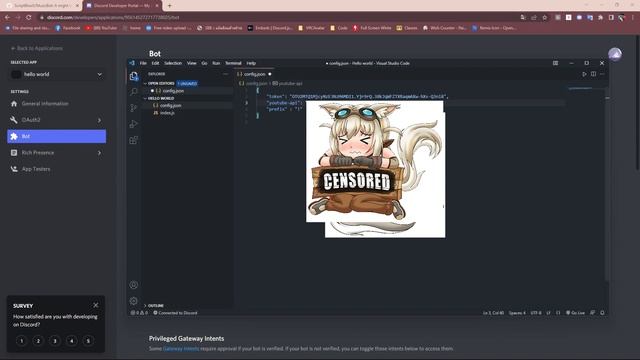Select survey rating 5
The width and height of the screenshot is (640, 360).
pos(88,341)
